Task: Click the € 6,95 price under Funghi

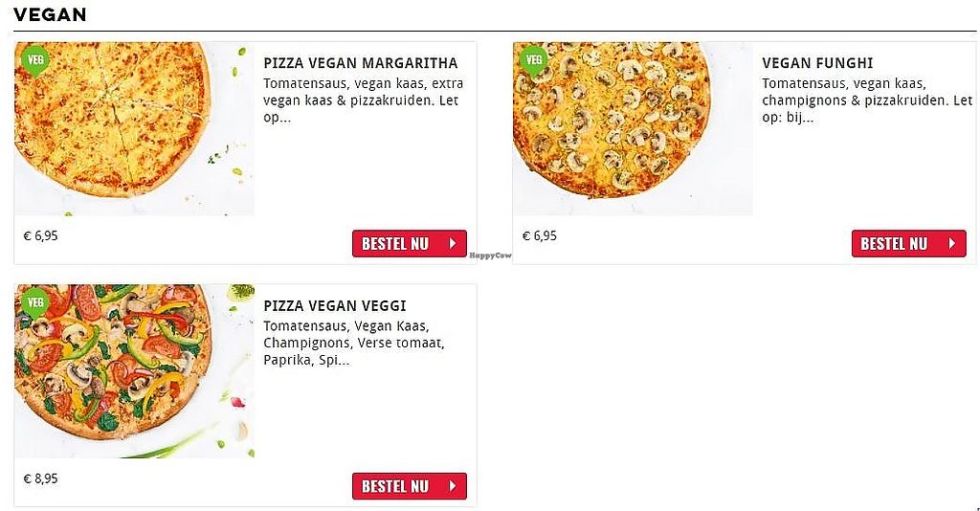Action: pos(540,235)
